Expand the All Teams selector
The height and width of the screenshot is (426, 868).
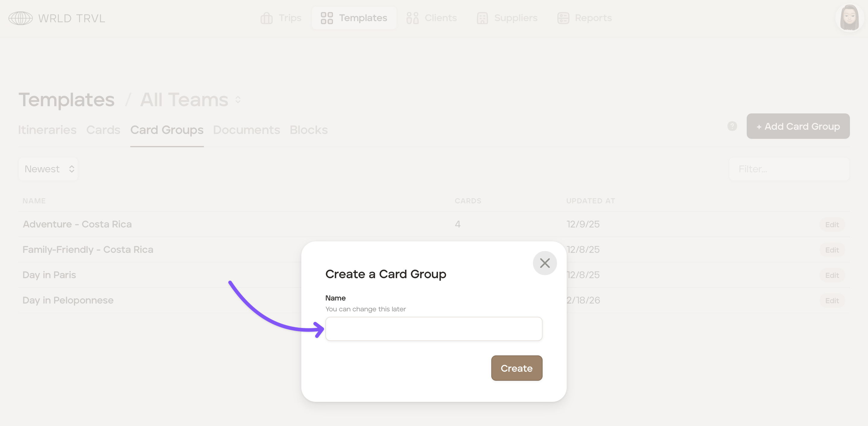(238, 100)
